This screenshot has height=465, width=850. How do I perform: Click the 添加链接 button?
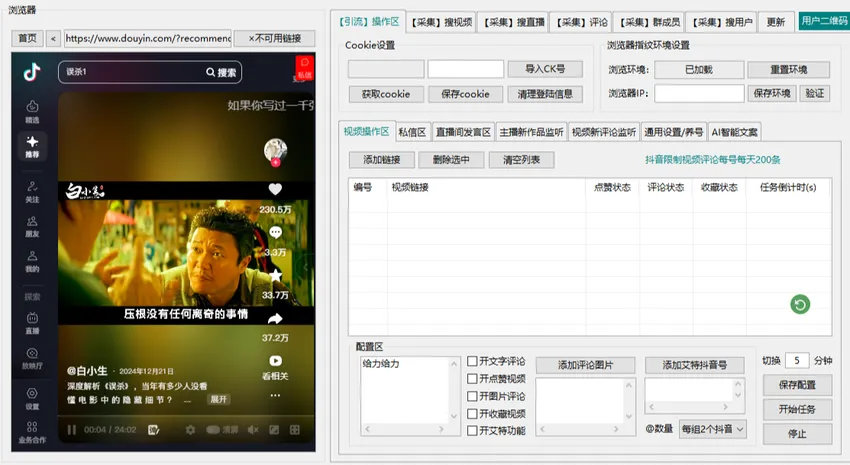coord(382,160)
